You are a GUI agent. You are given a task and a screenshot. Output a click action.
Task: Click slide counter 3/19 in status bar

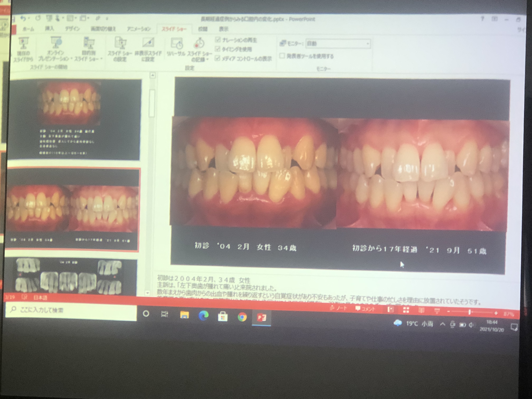click(10, 297)
